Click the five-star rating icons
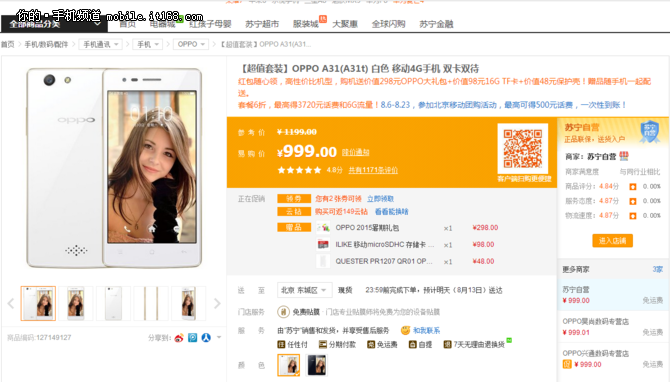Screen dimensions: 670x382 (x=299, y=170)
